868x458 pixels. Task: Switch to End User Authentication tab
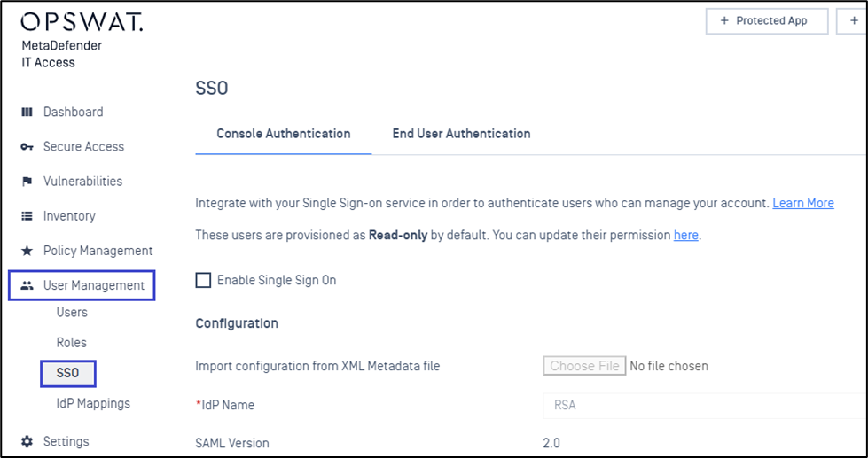pos(461,134)
